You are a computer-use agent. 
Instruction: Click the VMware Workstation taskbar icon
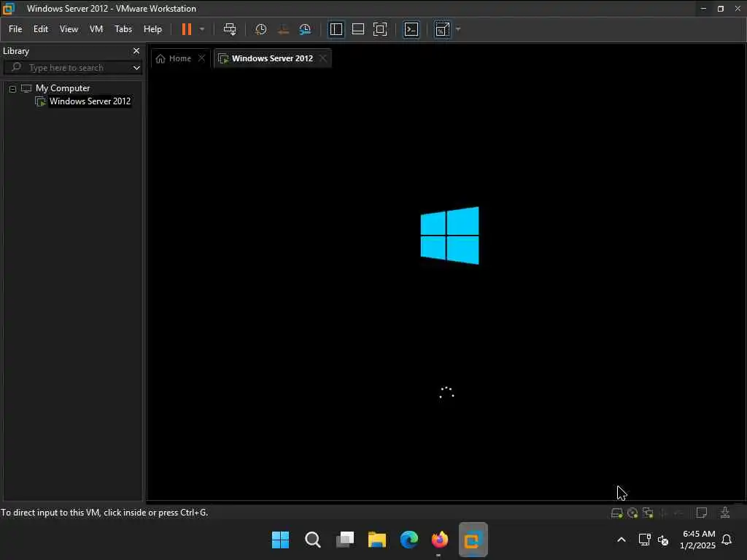click(473, 540)
